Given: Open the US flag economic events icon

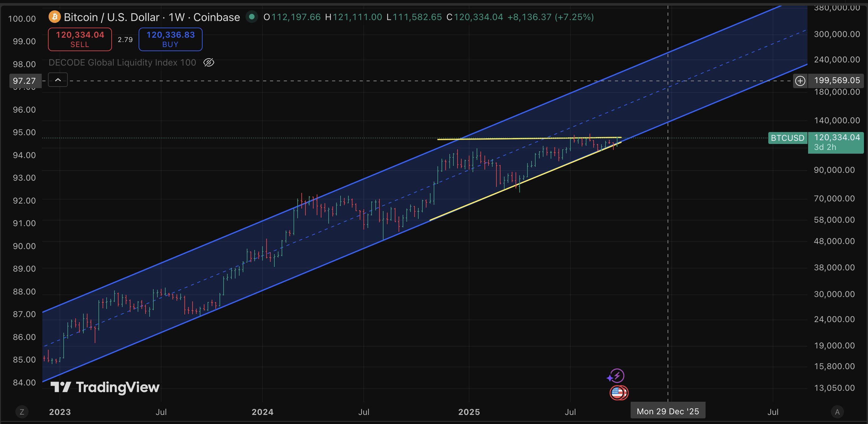Looking at the screenshot, I should pyautogui.click(x=619, y=393).
